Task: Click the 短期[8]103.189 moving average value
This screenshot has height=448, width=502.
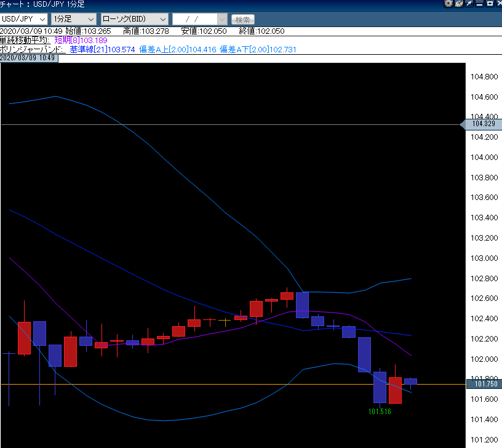Action: tap(81, 41)
